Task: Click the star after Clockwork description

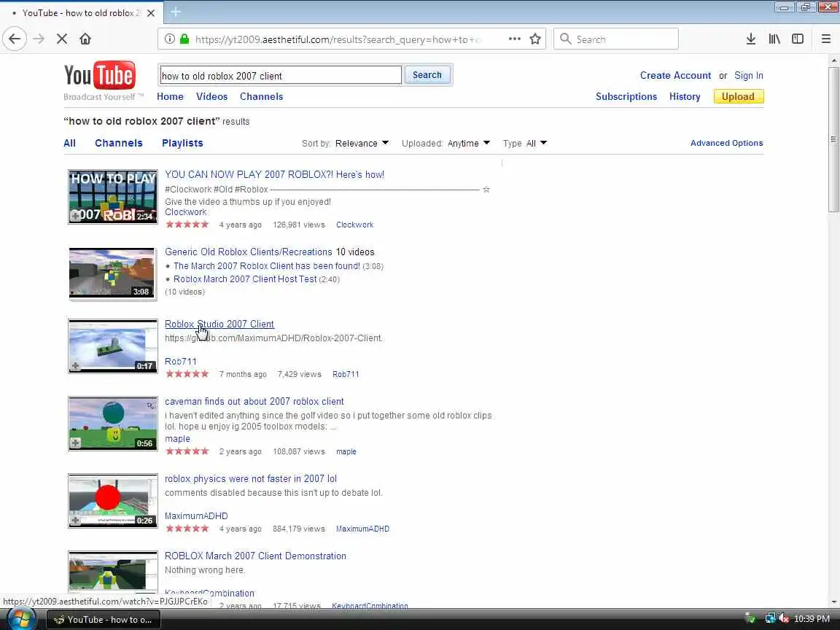Action: pyautogui.click(x=486, y=189)
